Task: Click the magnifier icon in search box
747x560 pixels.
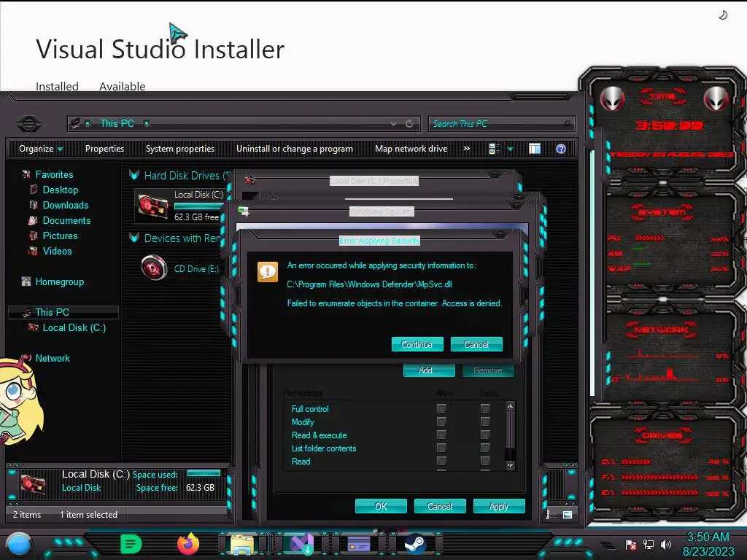Action: click(567, 124)
